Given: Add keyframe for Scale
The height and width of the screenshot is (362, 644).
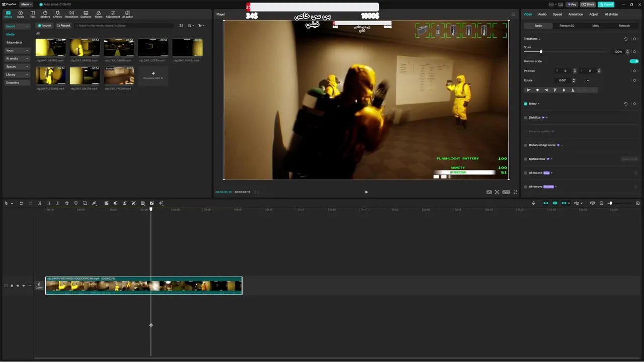Looking at the screenshot, I should (635, 52).
